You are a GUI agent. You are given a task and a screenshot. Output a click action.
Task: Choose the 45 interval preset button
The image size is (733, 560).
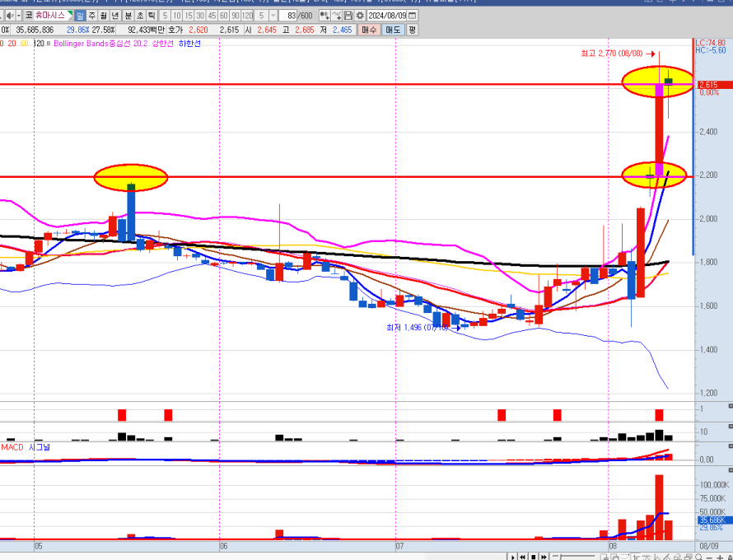point(212,16)
